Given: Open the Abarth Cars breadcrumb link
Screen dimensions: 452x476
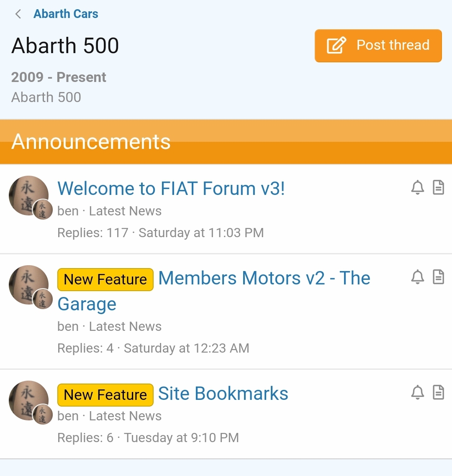Looking at the screenshot, I should pos(66,14).
